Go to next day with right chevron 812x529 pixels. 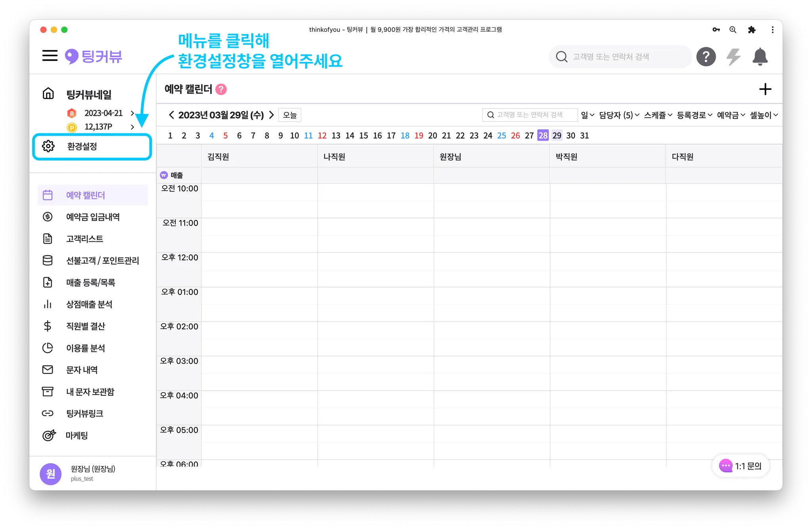272,115
